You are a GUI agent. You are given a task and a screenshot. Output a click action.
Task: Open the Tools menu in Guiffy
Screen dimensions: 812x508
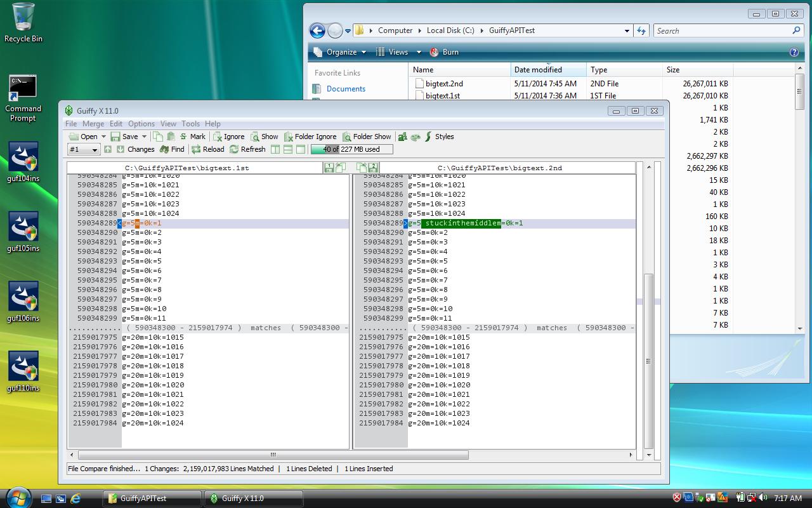(190, 124)
